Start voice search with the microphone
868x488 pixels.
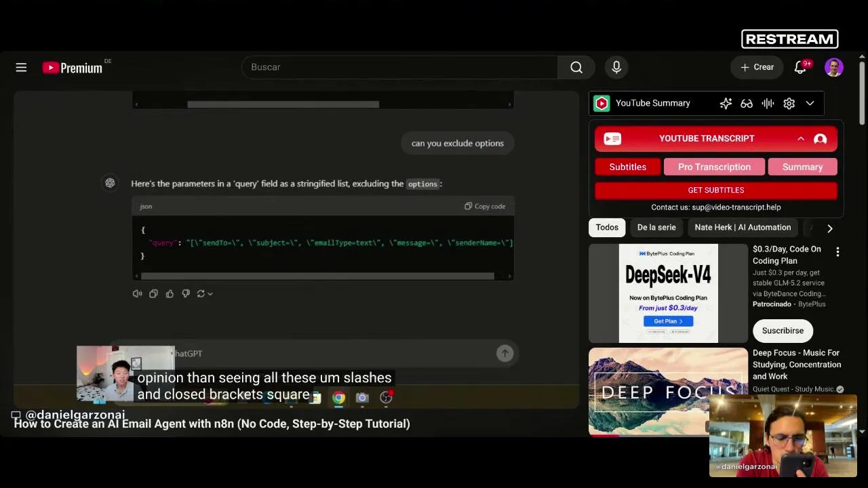[x=616, y=67]
